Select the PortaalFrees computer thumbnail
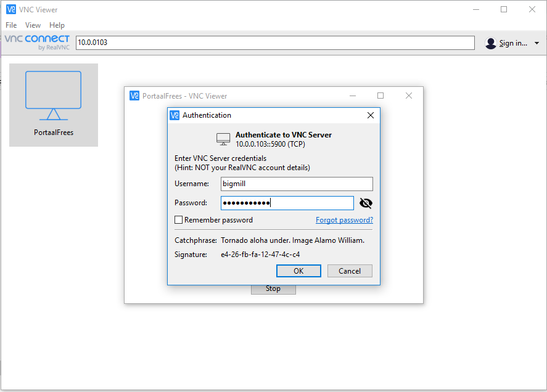Viewport: 547px width, 392px height. click(54, 105)
